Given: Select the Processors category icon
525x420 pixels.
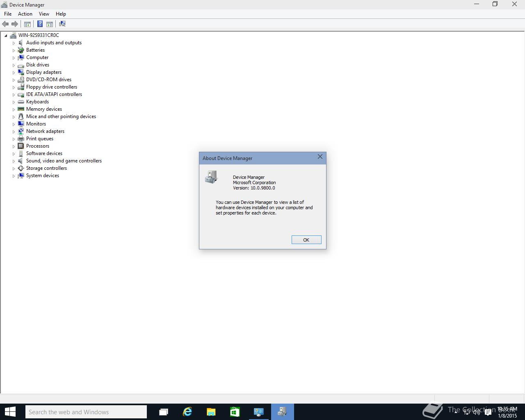Looking at the screenshot, I should pyautogui.click(x=21, y=146).
